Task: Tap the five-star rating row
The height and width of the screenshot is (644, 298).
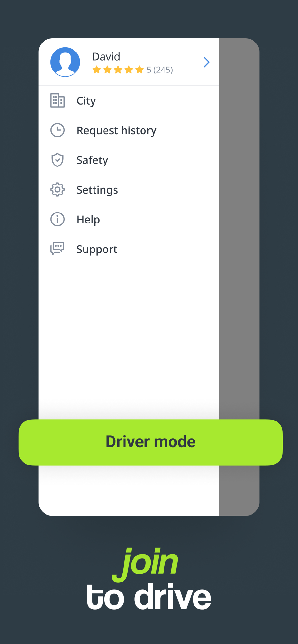Action: click(118, 70)
